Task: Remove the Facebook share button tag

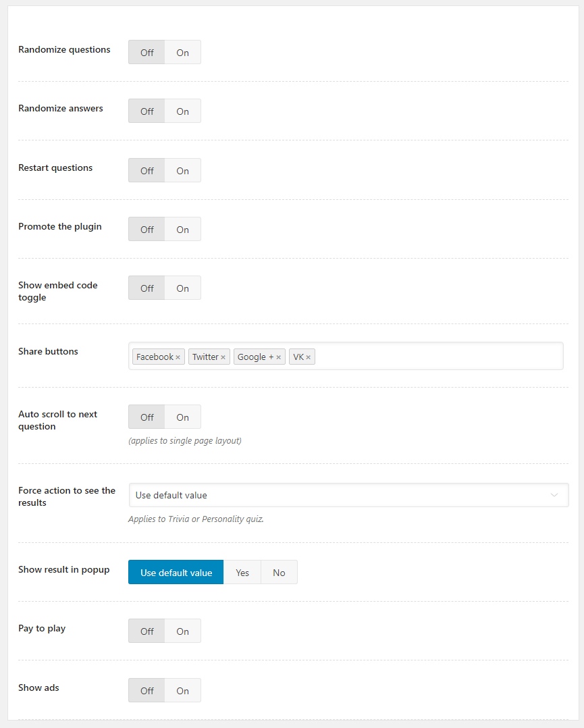Action: (x=178, y=357)
